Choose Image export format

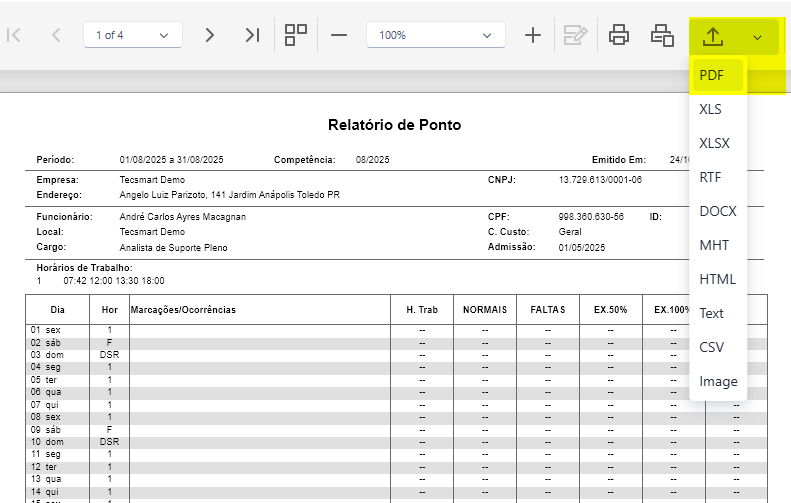click(x=718, y=381)
